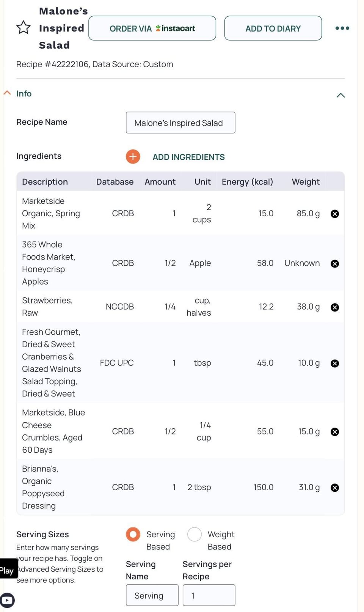Select 365 Whole Foods Honeycrisp Apples description
The image size is (364, 612).
49,263
